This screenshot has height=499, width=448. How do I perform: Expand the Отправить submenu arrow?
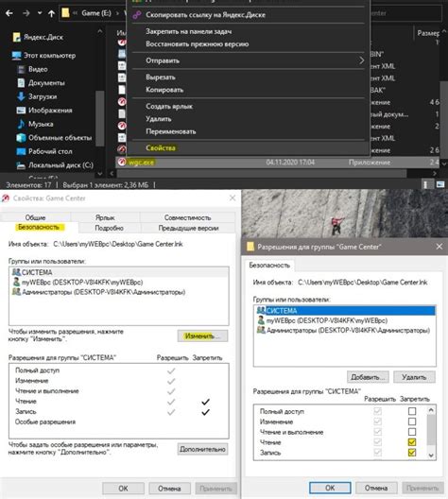(361, 60)
